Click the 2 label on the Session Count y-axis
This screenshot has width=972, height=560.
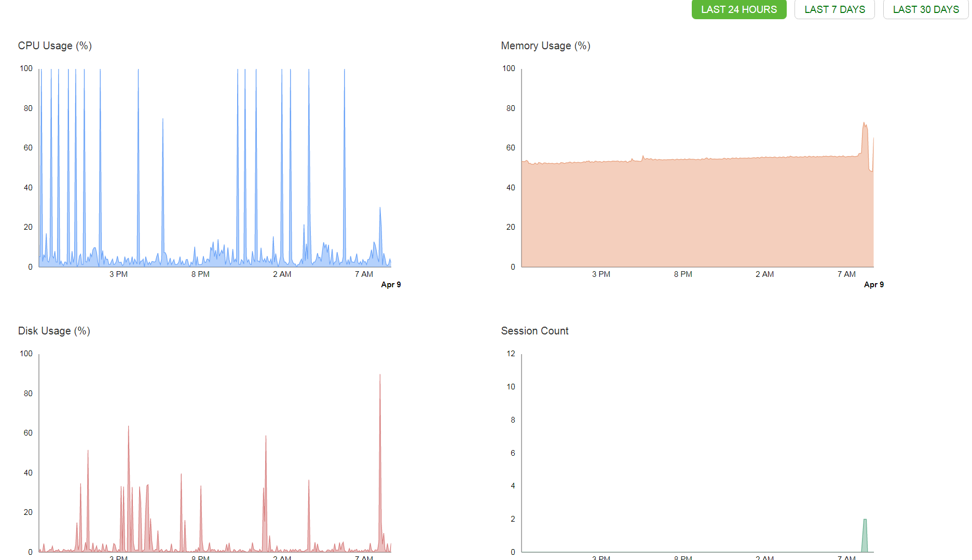(513, 519)
